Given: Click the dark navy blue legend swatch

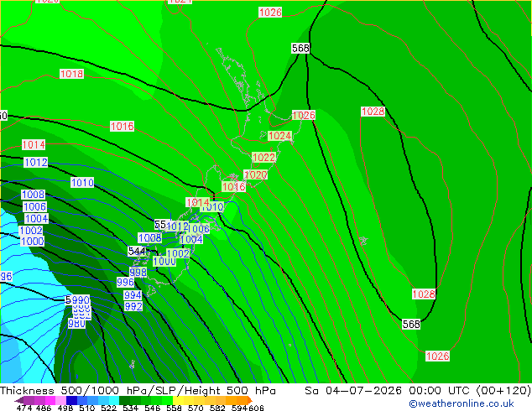Looking at the screenshot, I should coord(71,401).
